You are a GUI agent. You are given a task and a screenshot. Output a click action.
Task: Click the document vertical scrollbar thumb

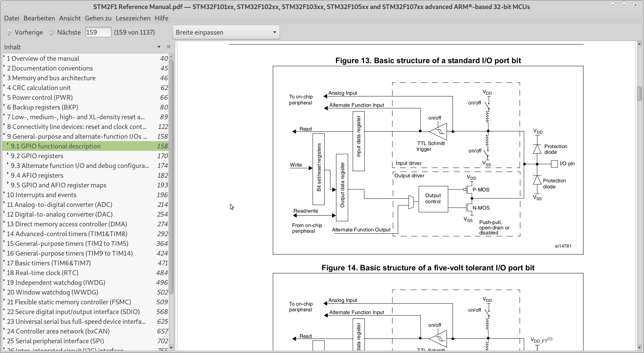pos(639,94)
